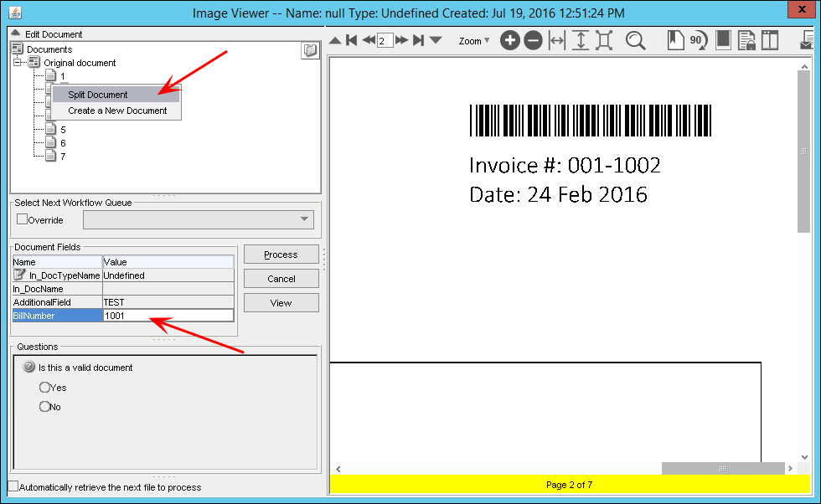This screenshot has height=504, width=821.
Task: Click the locked document icon
Action: click(746, 41)
